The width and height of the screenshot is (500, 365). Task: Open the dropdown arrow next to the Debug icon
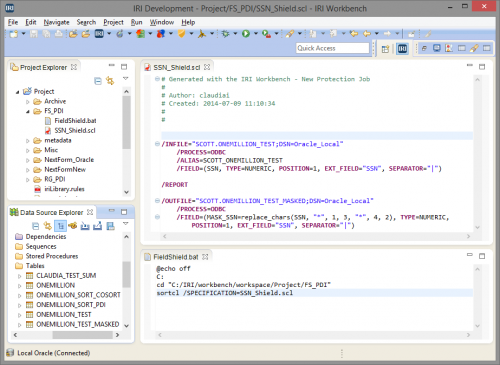235,34
